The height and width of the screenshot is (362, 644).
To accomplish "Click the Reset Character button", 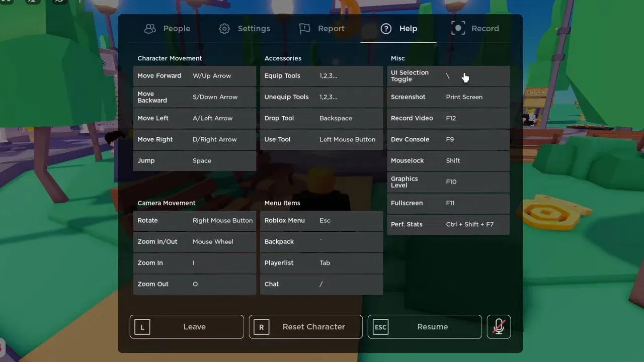I will click(x=306, y=327).
